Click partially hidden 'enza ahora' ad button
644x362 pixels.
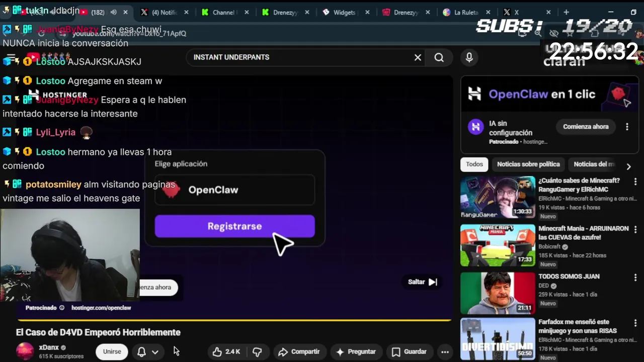pyautogui.click(x=158, y=288)
